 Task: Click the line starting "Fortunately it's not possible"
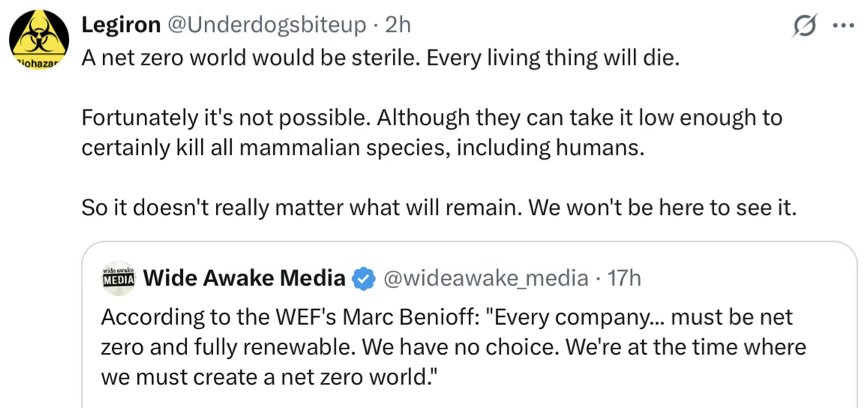click(x=431, y=118)
